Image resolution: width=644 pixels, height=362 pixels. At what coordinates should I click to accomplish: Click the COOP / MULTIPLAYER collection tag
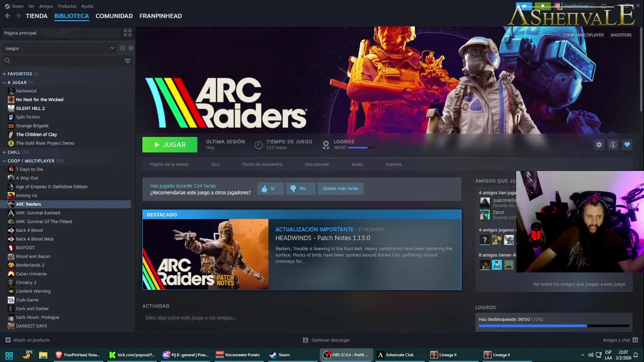click(x=583, y=35)
